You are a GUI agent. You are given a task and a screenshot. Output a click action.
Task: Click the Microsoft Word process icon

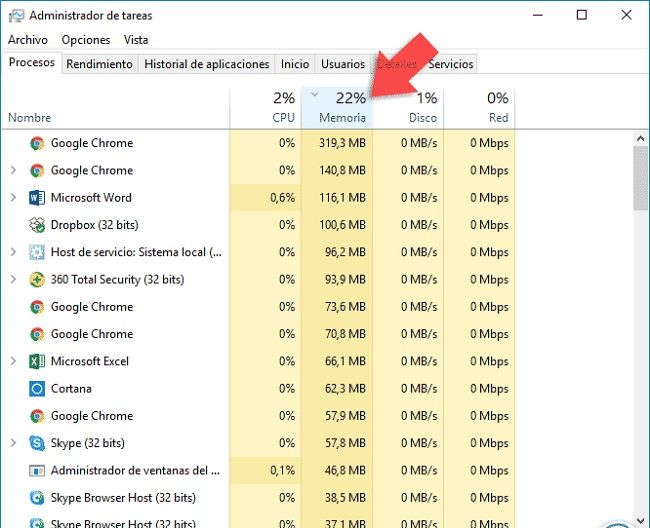click(x=37, y=198)
